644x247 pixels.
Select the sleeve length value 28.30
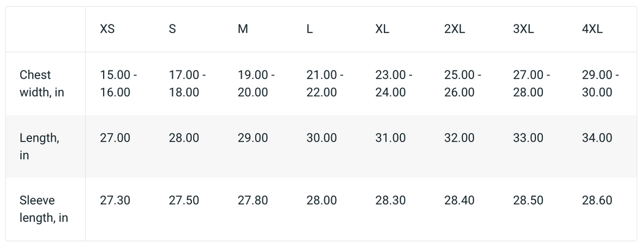(x=391, y=200)
